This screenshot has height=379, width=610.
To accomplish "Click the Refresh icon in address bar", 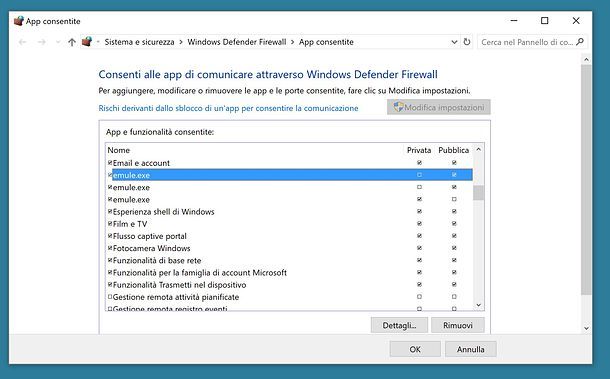I will coord(467,42).
